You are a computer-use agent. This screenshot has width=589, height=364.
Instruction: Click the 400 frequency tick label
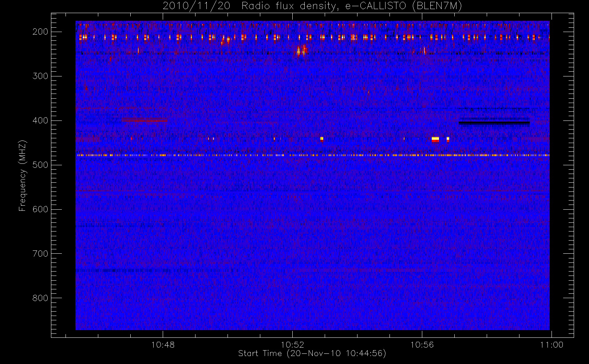(x=40, y=120)
